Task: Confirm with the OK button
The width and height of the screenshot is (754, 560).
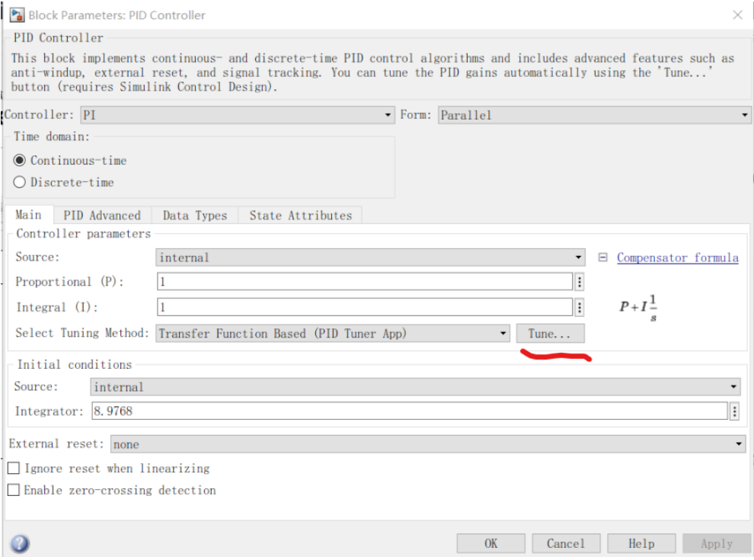Action: coord(491,544)
